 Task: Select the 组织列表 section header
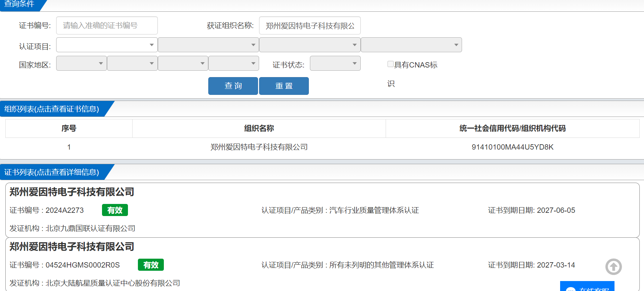(53, 109)
